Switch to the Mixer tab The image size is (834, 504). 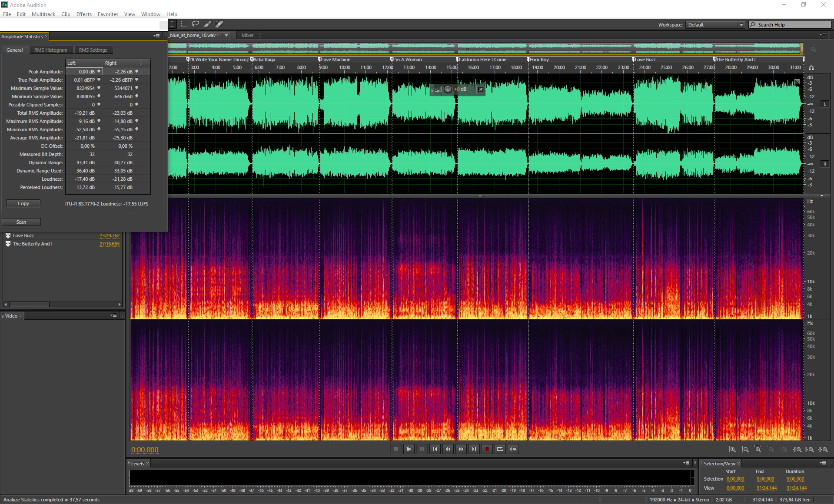[x=247, y=36]
